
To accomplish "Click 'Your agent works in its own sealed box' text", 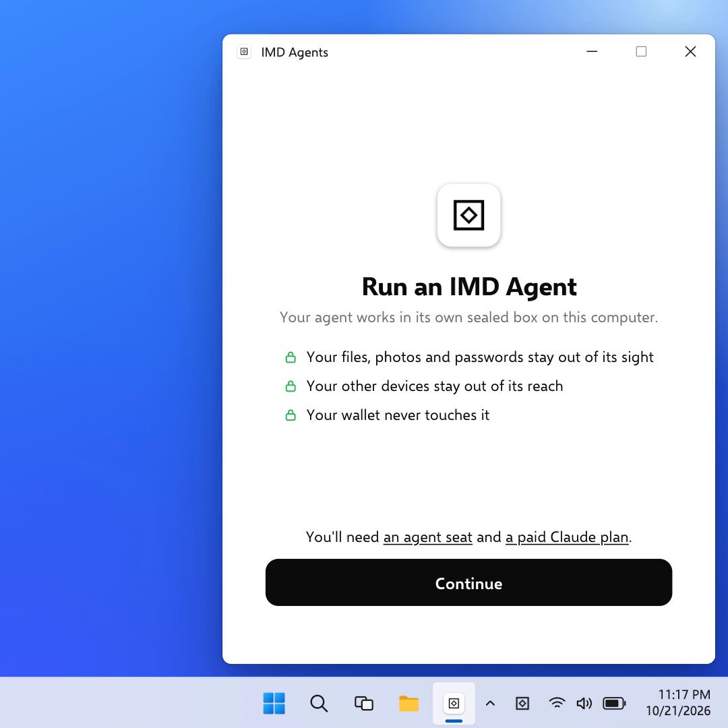I will point(468,317).
